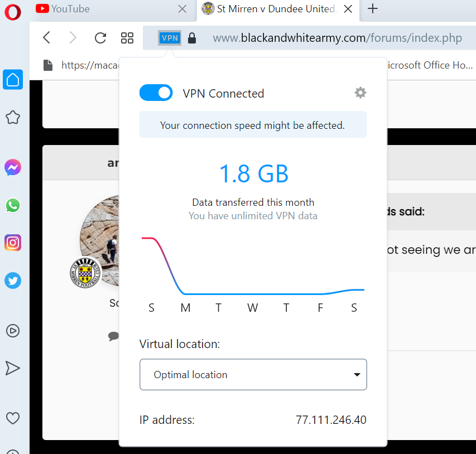
Task: Go forward with the forward arrow
Action: coord(73,37)
